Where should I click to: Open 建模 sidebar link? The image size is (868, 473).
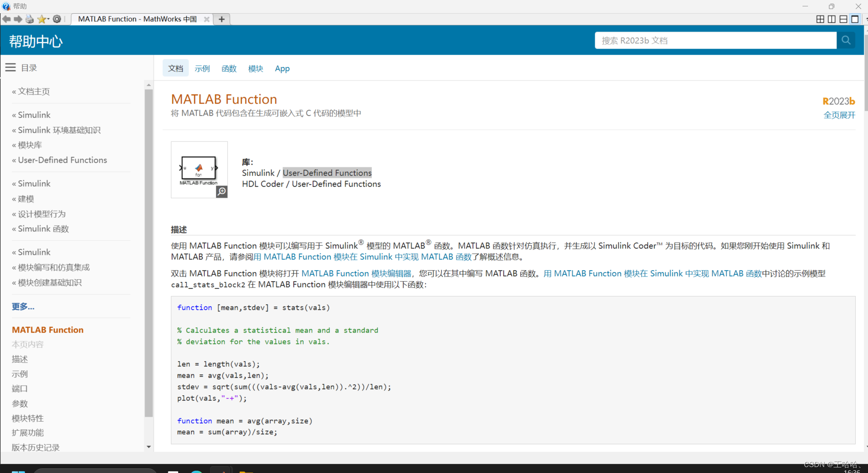[x=26, y=199]
